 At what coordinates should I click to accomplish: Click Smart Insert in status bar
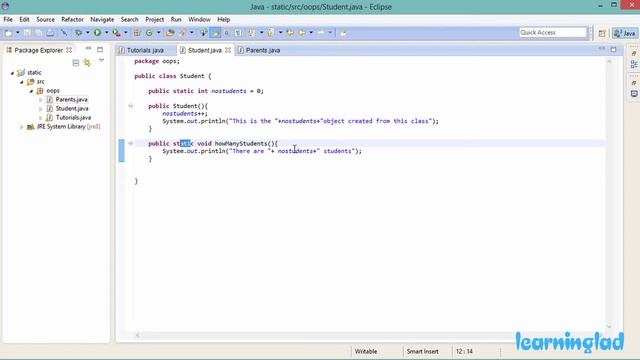tap(422, 351)
